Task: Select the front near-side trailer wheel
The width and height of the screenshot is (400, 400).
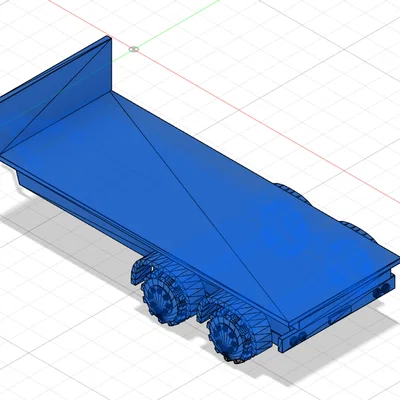Action: click(163, 298)
